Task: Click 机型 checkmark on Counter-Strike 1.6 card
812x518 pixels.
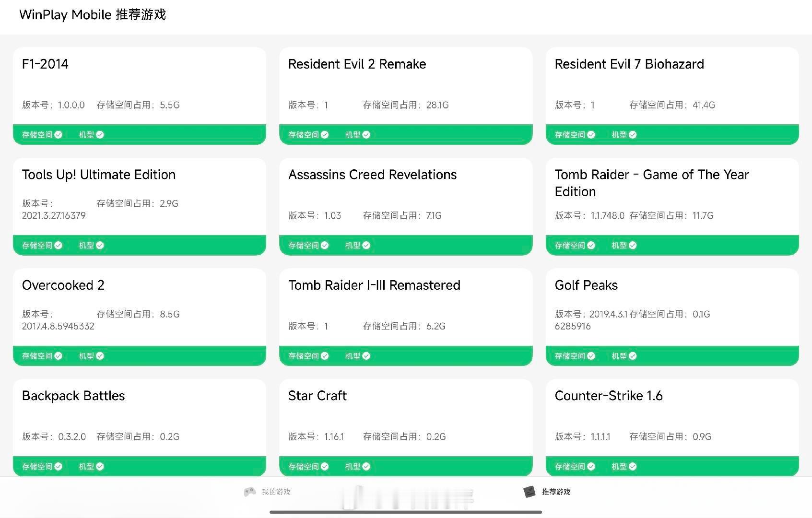Action: (x=633, y=466)
